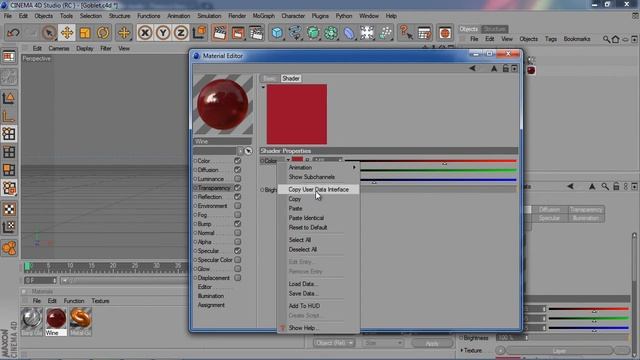The width and height of the screenshot is (640, 360).
Task: Open the Size dropdown next to Object (Rel)
Action: (383, 343)
